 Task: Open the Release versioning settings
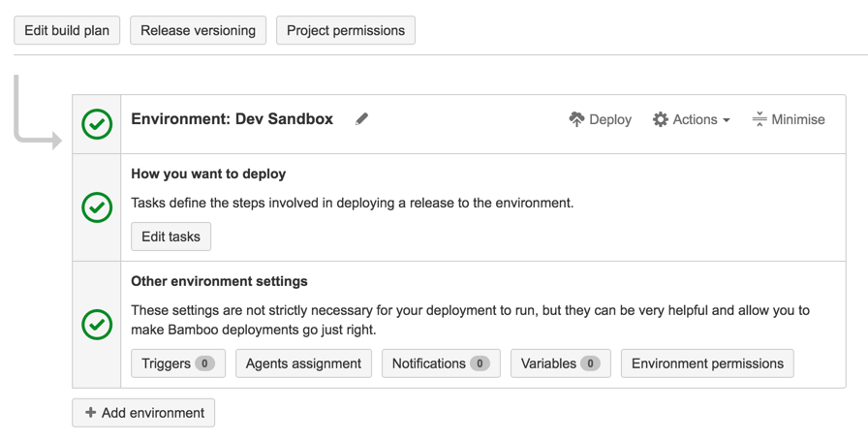(x=199, y=30)
